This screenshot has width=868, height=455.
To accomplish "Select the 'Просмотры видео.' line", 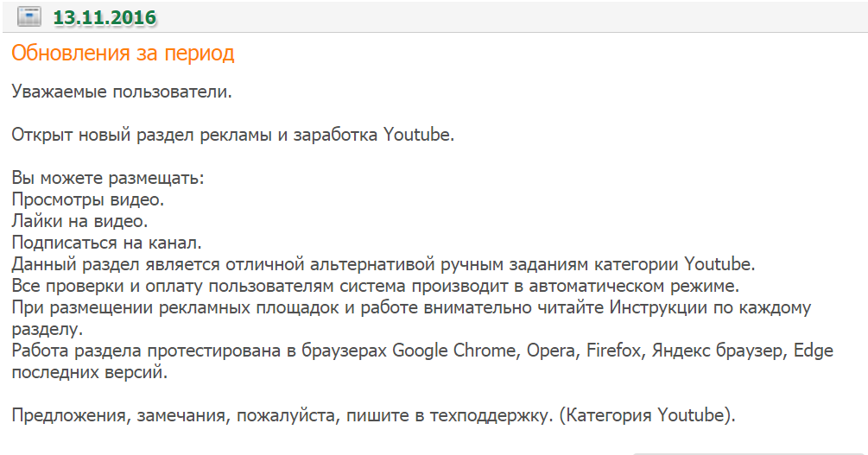I will click(88, 200).
